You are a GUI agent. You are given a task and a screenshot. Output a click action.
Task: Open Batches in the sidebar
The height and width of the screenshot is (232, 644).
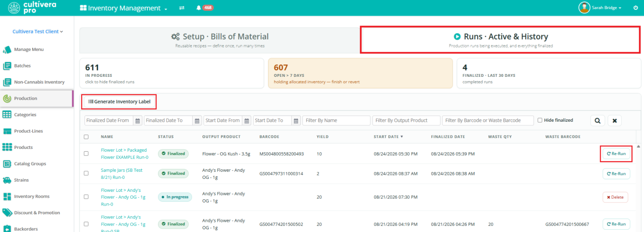click(x=22, y=66)
